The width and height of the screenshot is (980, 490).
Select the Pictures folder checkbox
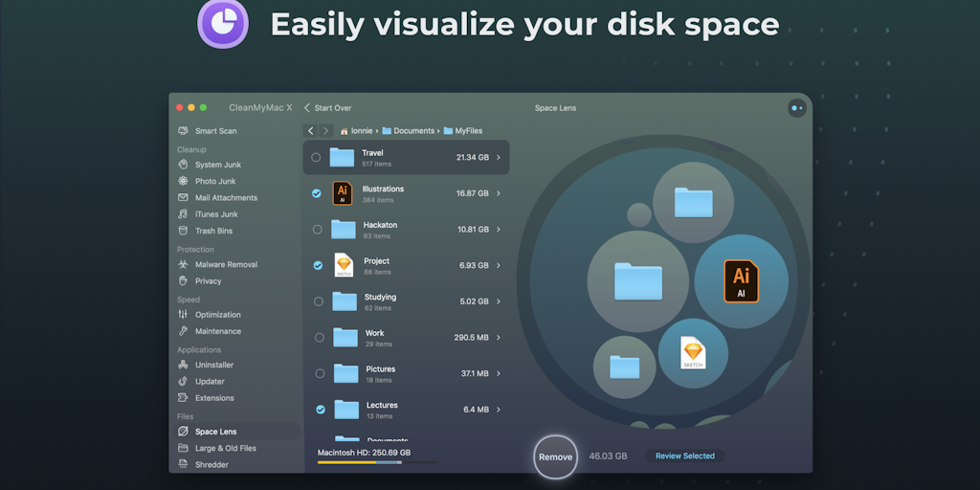click(x=320, y=374)
